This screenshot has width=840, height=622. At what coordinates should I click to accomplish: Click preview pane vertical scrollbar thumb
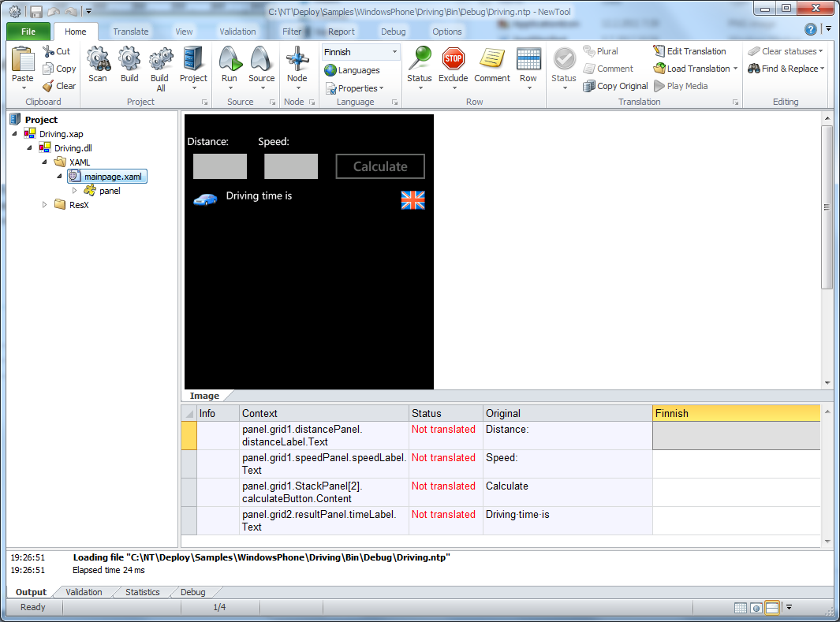click(x=827, y=207)
